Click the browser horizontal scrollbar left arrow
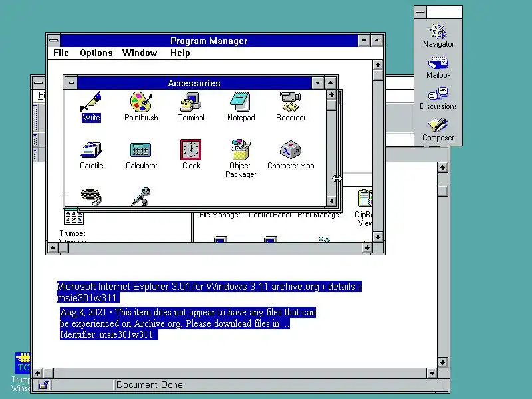Viewport: 532px width, 399px height. click(x=37, y=373)
